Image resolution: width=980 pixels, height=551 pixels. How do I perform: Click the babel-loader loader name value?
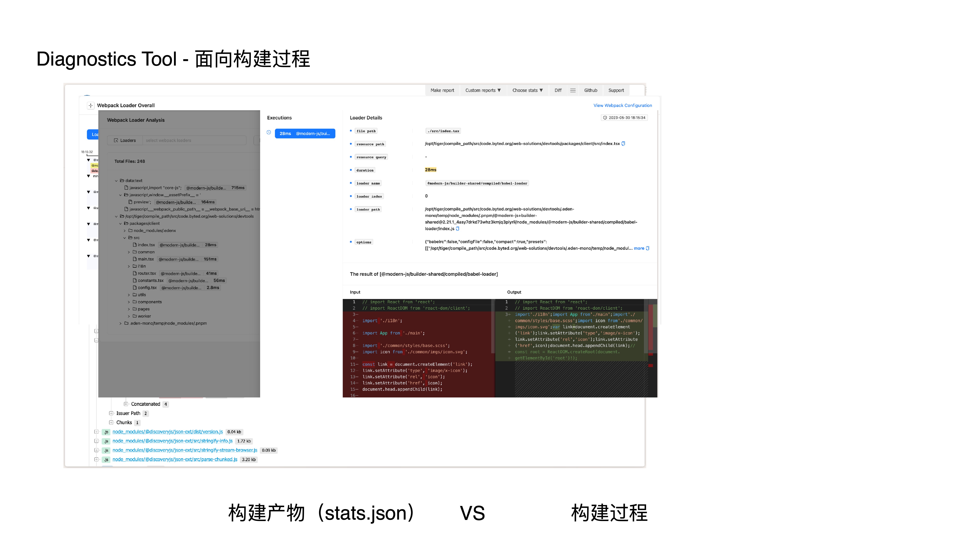point(477,183)
